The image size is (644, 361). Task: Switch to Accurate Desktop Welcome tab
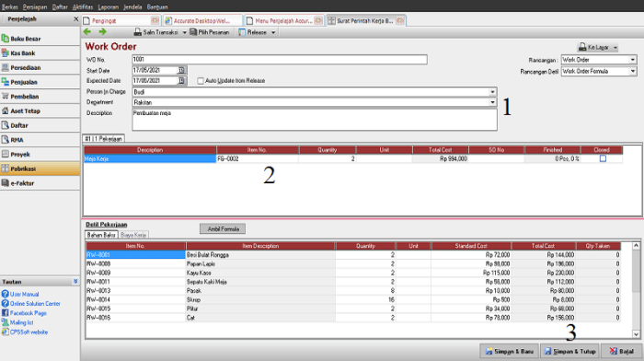pyautogui.click(x=203, y=20)
